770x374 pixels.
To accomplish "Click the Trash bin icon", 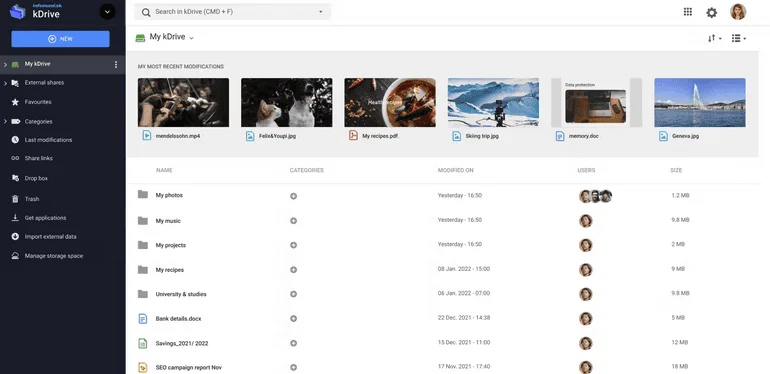I will [x=15, y=199].
